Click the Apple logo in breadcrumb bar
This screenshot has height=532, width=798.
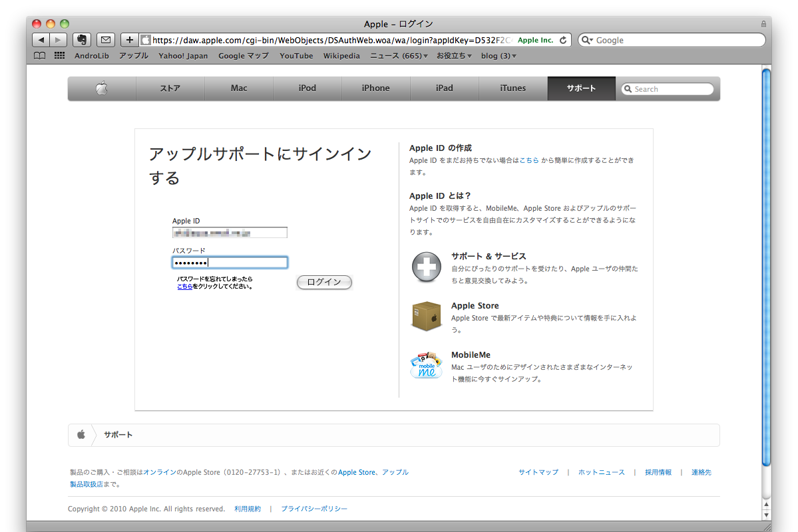coord(81,434)
